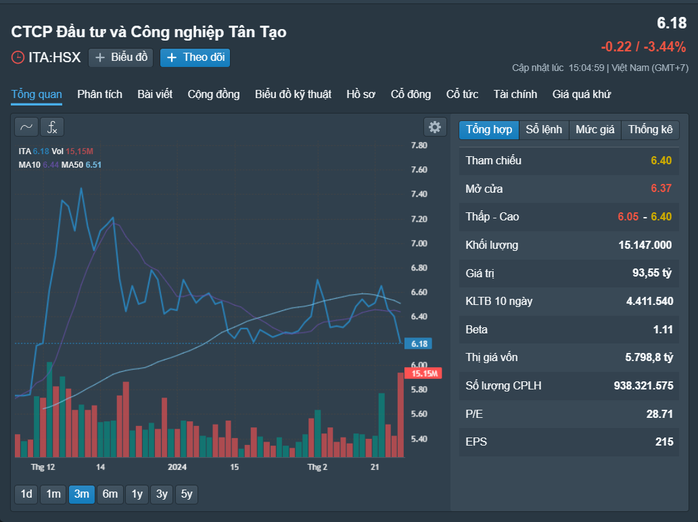Click the Theo dõi follow button
698x522 pixels.
(x=195, y=57)
